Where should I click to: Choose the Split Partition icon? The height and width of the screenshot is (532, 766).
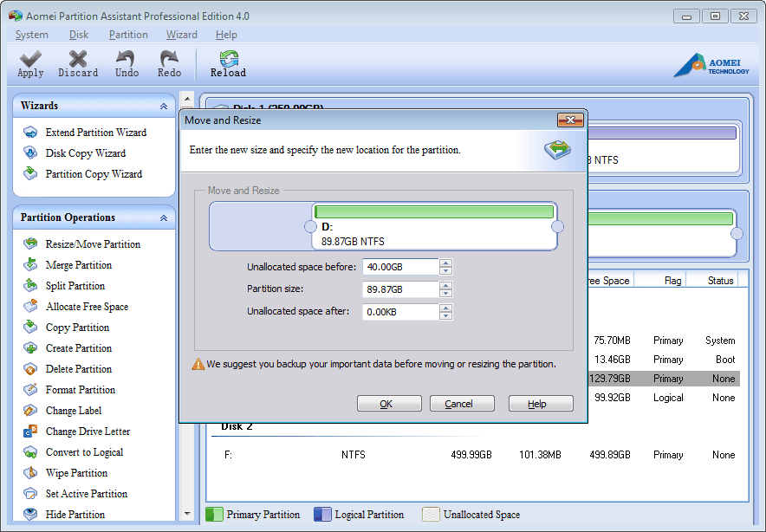point(30,285)
